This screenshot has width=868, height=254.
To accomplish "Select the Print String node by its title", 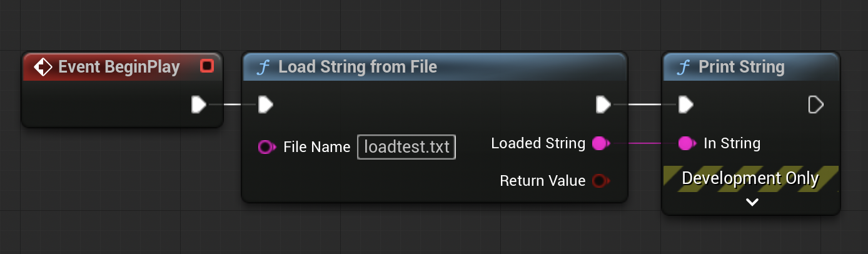I will (742, 67).
